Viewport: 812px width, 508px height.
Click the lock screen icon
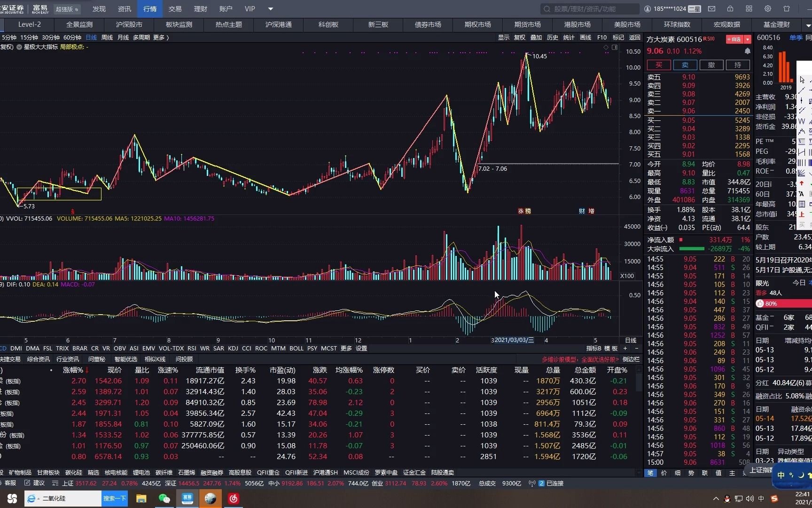(730, 9)
